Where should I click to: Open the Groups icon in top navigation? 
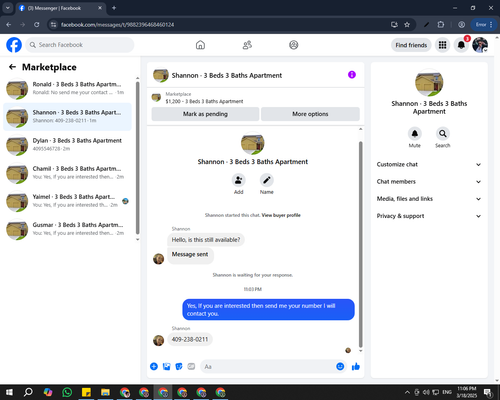tap(294, 45)
